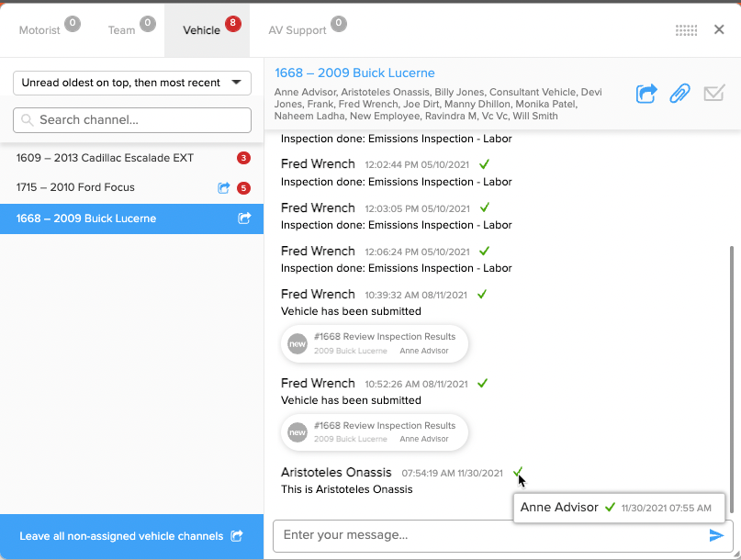Click green check in Anne Advisor tooltip
The width and height of the screenshot is (741, 560).
(x=610, y=507)
